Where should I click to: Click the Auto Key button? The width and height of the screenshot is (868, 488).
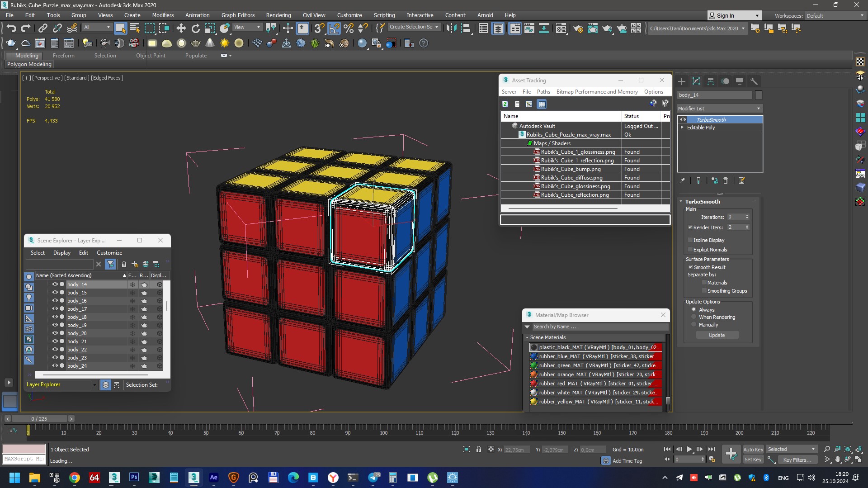pos(753,449)
